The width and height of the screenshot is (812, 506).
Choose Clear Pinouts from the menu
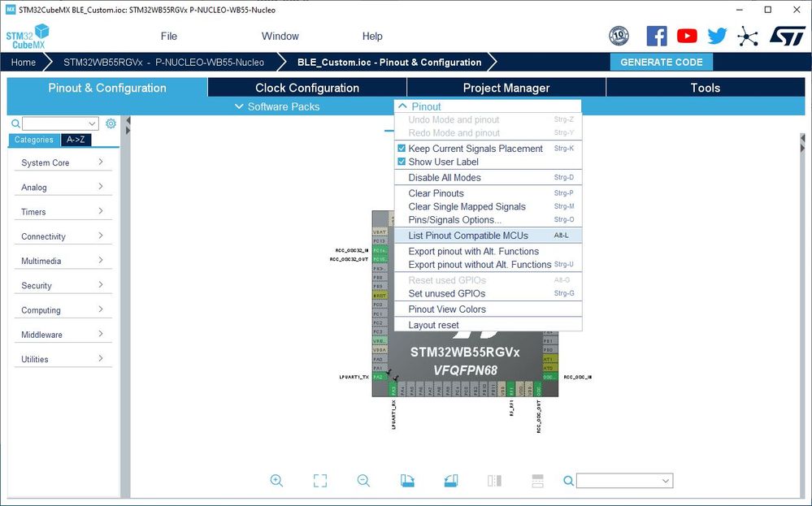488,193
